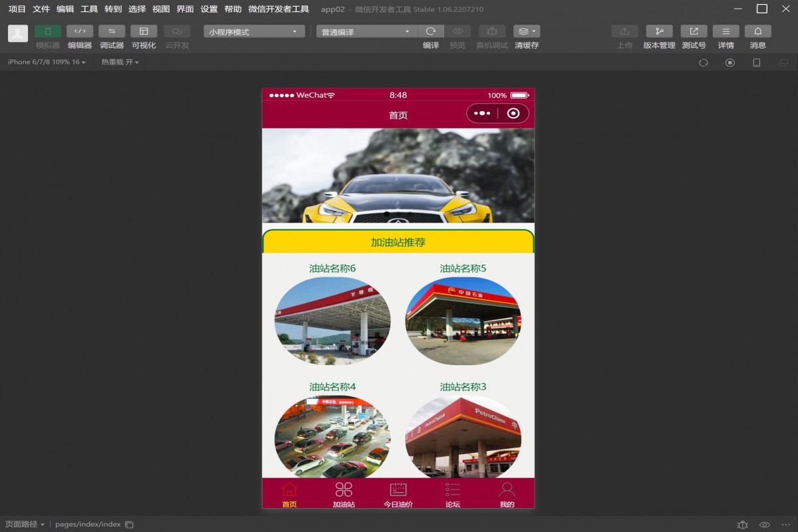This screenshot has width=798, height=532.
Task: Open the 界面 menu
Action: [185, 9]
